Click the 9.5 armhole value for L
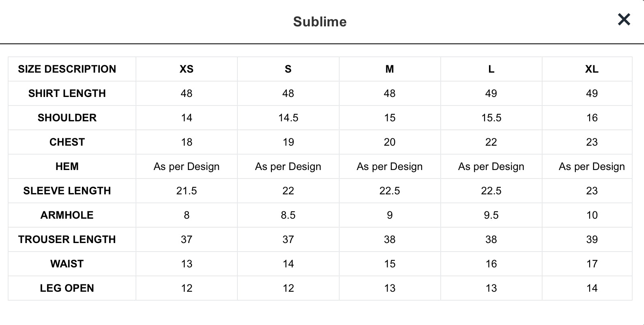The width and height of the screenshot is (644, 325). 491,215
